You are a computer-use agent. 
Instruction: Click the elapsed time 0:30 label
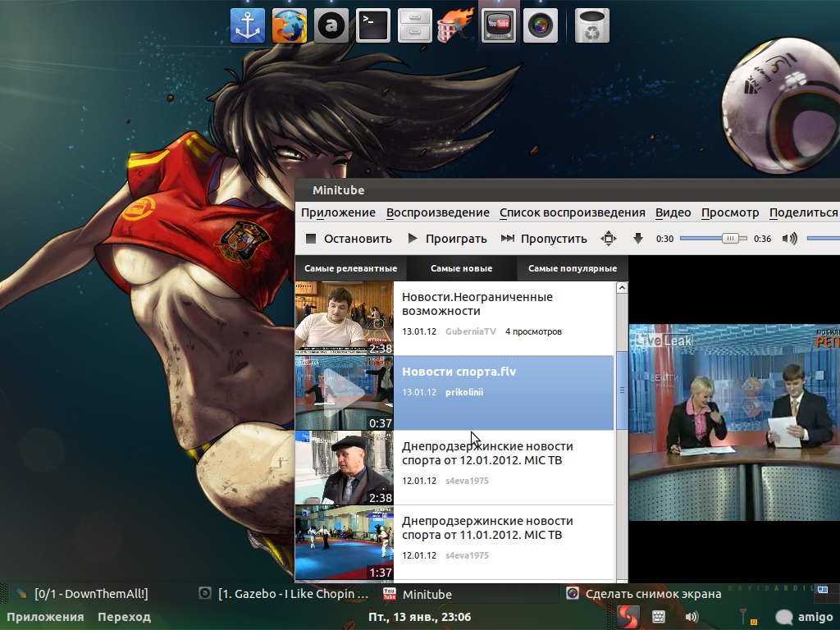pyautogui.click(x=664, y=239)
